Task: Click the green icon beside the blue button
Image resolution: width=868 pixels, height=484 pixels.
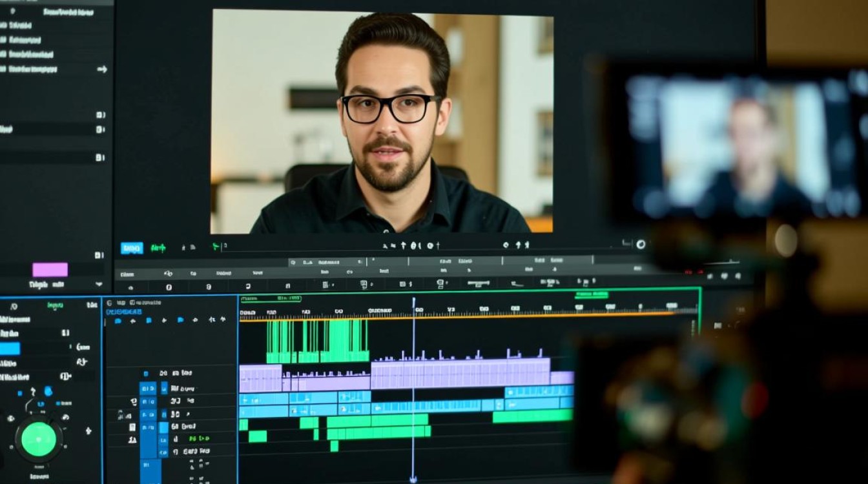Action: [x=158, y=248]
